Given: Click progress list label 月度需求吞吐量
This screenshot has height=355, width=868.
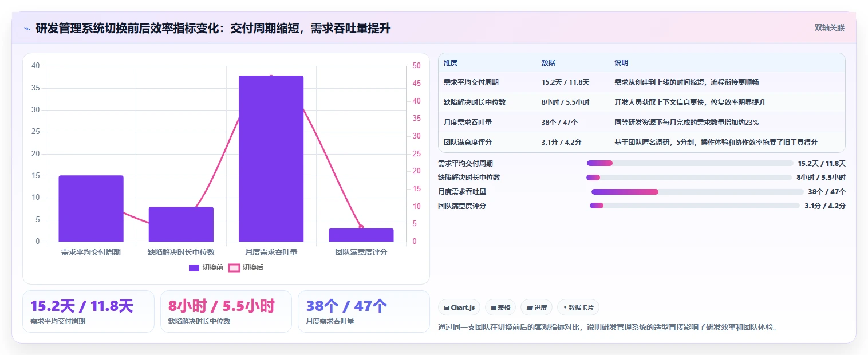Looking at the screenshot, I should click(x=462, y=192).
